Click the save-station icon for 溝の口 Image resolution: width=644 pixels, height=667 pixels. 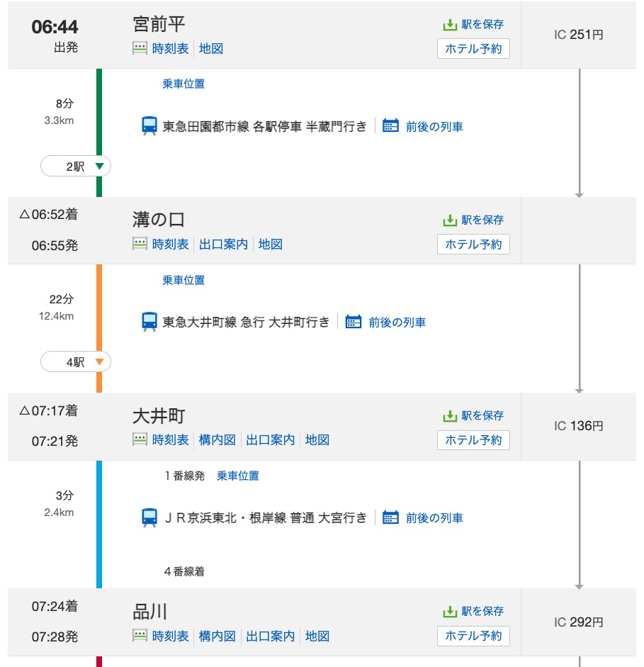[x=450, y=220]
